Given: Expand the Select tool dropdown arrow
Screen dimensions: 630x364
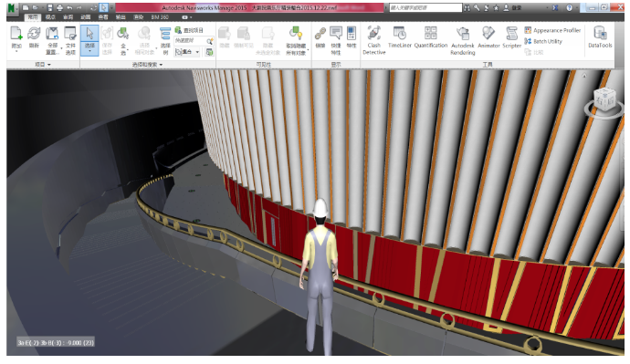Looking at the screenshot, I should click(x=89, y=51).
